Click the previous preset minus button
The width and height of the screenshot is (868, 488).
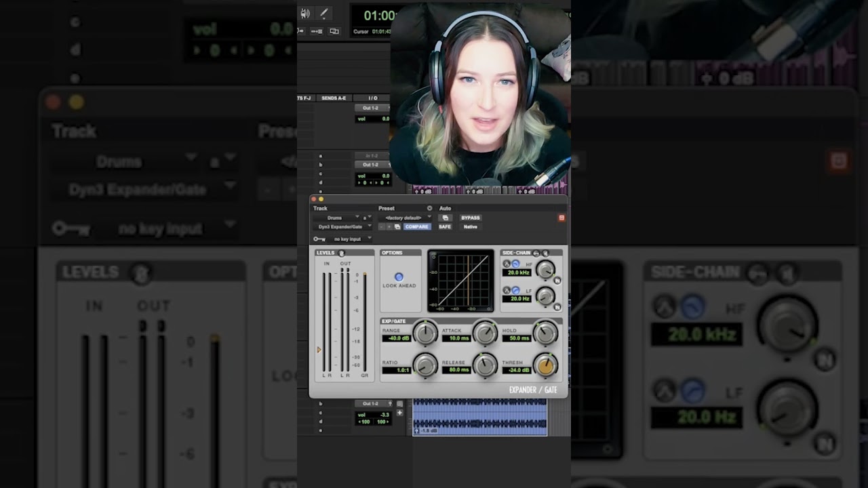click(382, 227)
